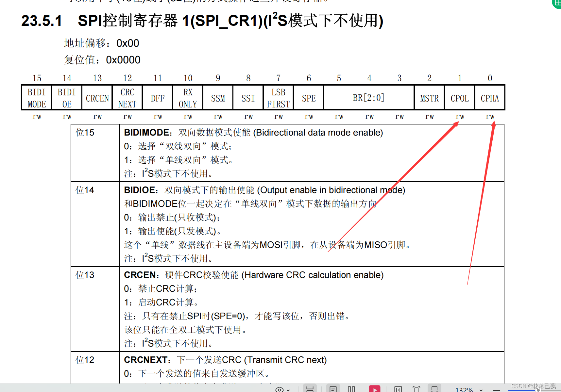Click the 位14 row label

pyautogui.click(x=85, y=190)
